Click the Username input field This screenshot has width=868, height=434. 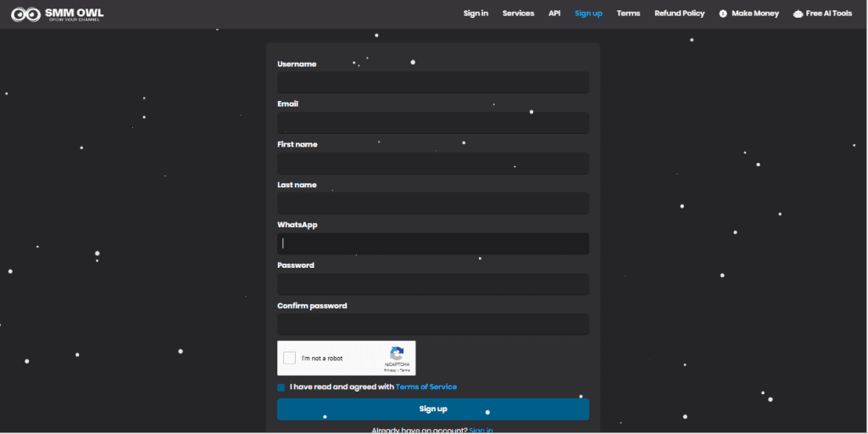tap(432, 82)
